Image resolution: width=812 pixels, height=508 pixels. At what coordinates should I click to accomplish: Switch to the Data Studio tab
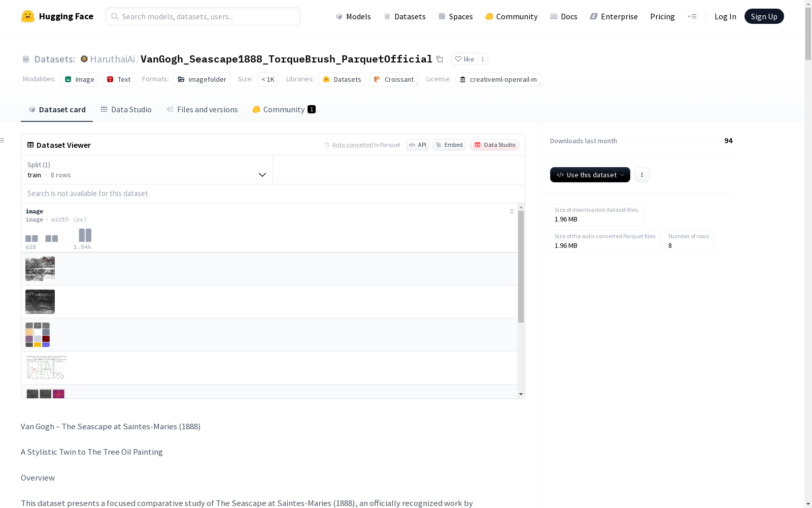click(x=126, y=109)
